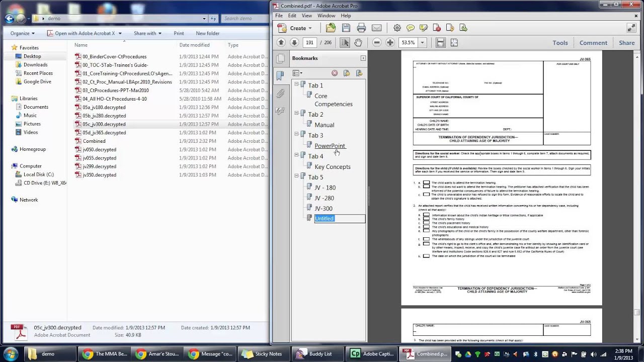This screenshot has width=644, height=362.
Task: Save the PDF with the floppy icon
Action: coord(346,28)
